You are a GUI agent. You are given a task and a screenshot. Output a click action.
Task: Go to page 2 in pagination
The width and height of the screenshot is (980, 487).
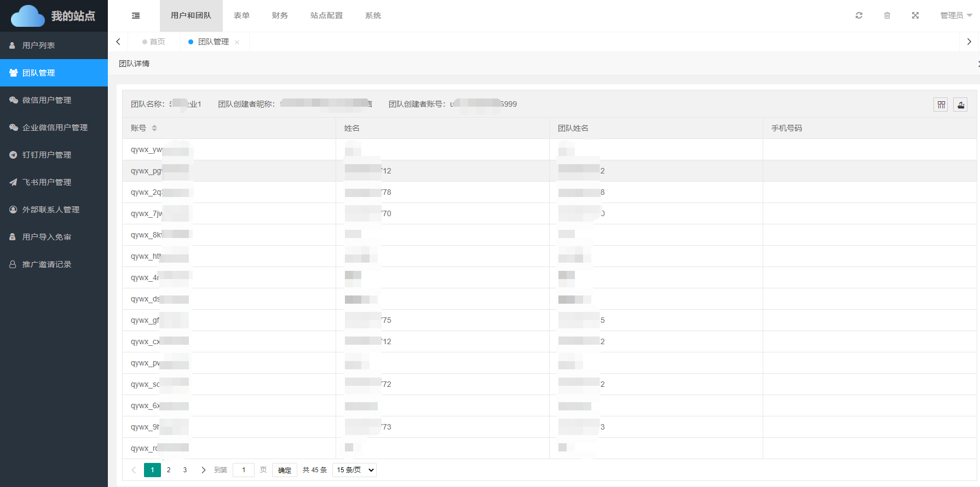point(169,470)
